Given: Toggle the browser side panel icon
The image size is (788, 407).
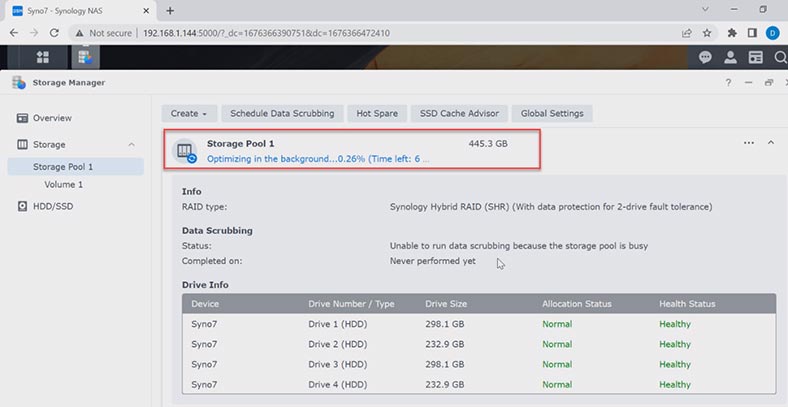Looking at the screenshot, I should (752, 33).
